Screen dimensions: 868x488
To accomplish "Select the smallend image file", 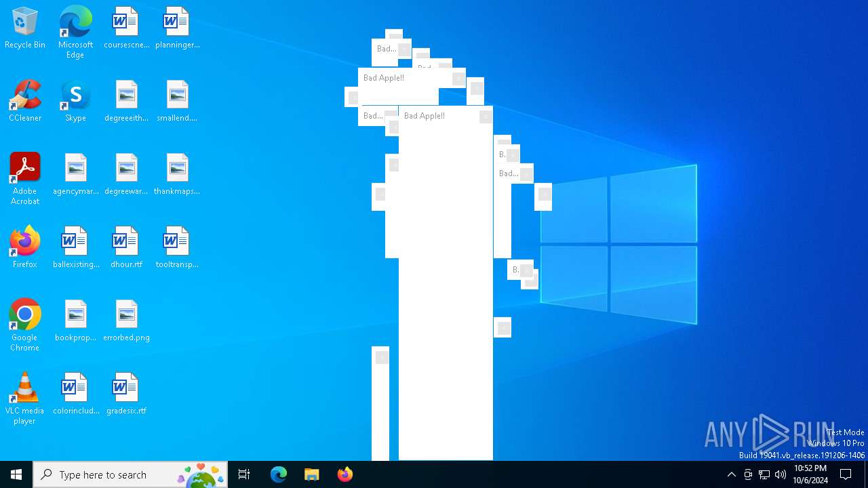I will [177, 102].
